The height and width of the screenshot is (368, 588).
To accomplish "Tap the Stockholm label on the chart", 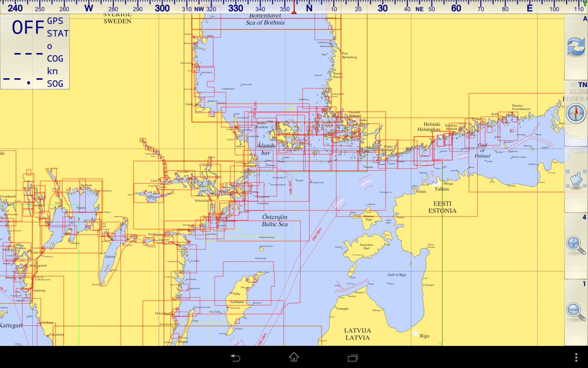I will point(223,193).
